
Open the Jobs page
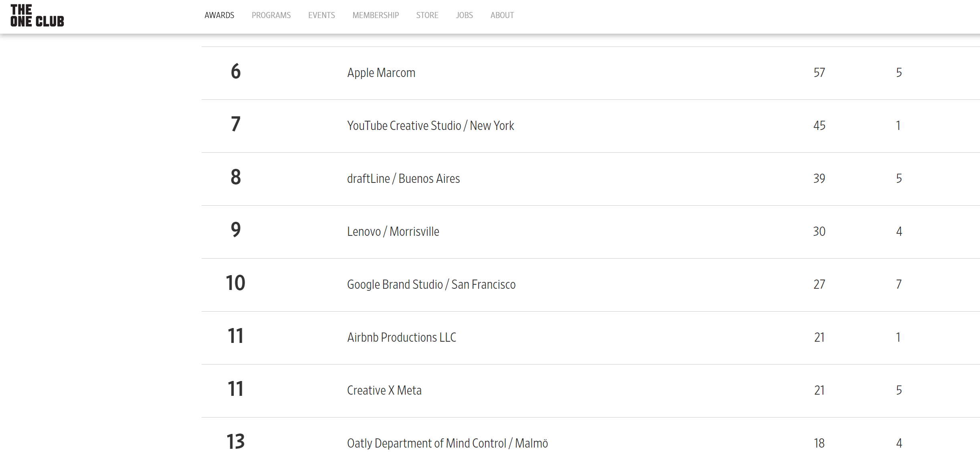pyautogui.click(x=464, y=15)
